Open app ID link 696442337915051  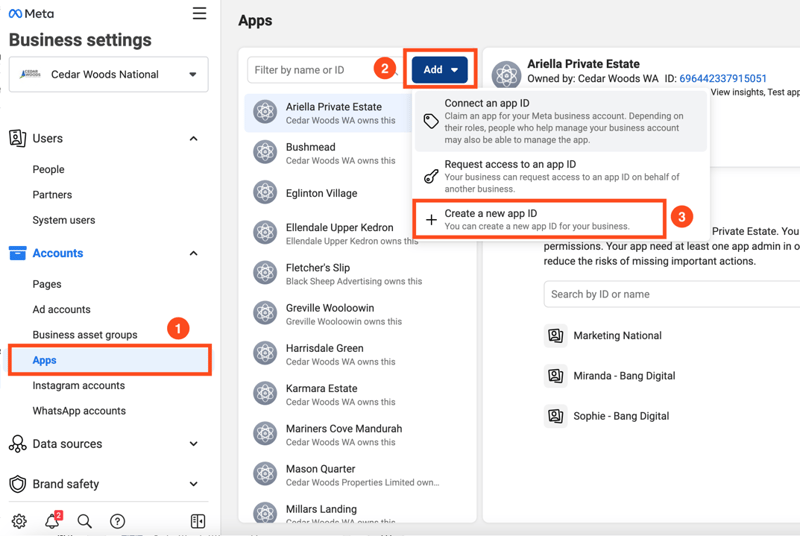[723, 79]
